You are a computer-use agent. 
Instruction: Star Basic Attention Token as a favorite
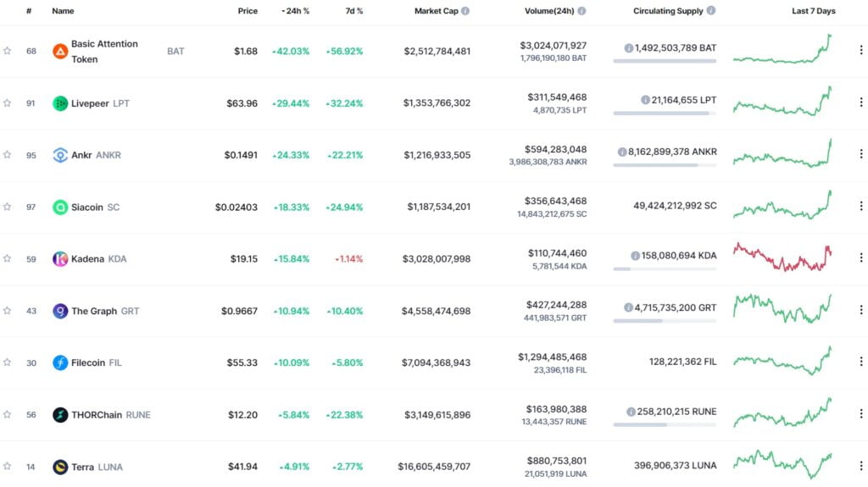pyautogui.click(x=8, y=51)
